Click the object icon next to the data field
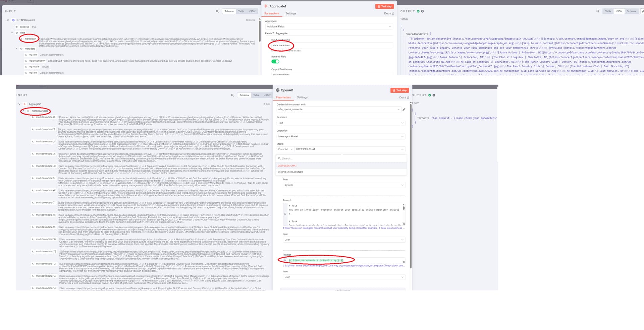The width and height of the screenshot is (644, 330). 16,33
